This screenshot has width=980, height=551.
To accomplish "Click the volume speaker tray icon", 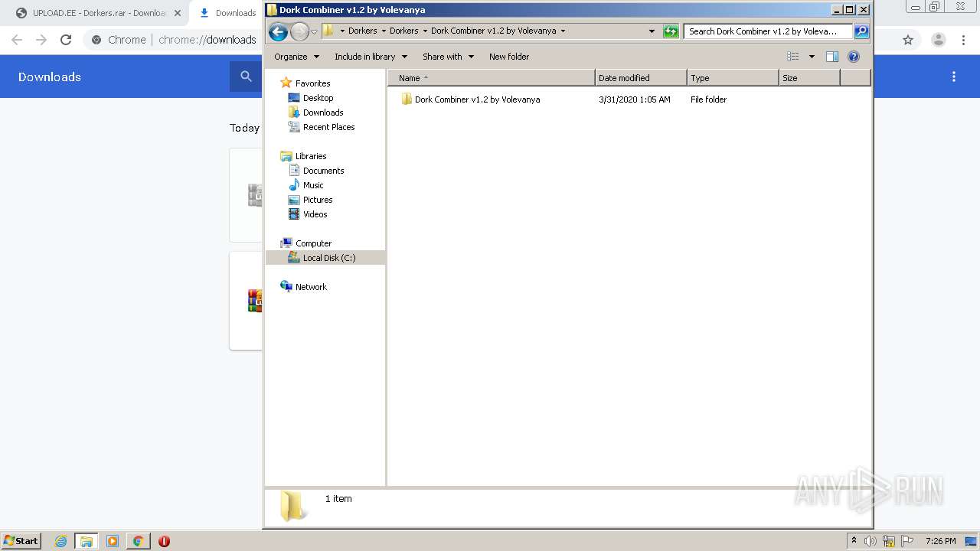I will tap(871, 541).
